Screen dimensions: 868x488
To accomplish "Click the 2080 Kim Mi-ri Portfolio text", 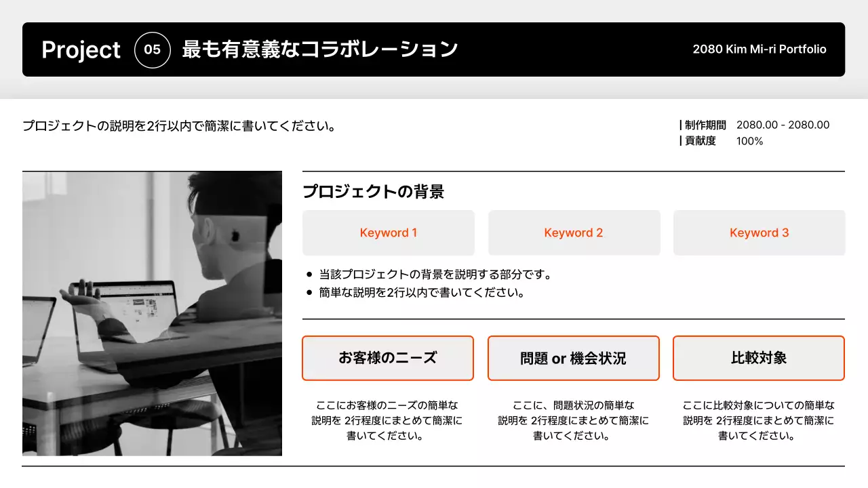I will coord(759,49).
